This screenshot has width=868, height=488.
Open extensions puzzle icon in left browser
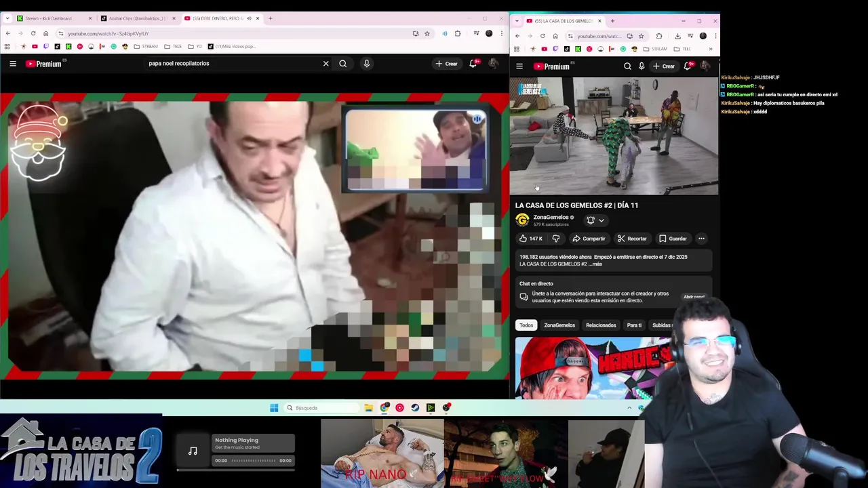[458, 33]
